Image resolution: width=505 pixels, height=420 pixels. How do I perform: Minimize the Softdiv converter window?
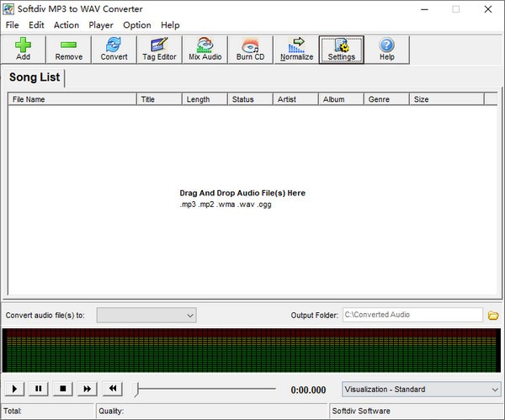pos(424,9)
